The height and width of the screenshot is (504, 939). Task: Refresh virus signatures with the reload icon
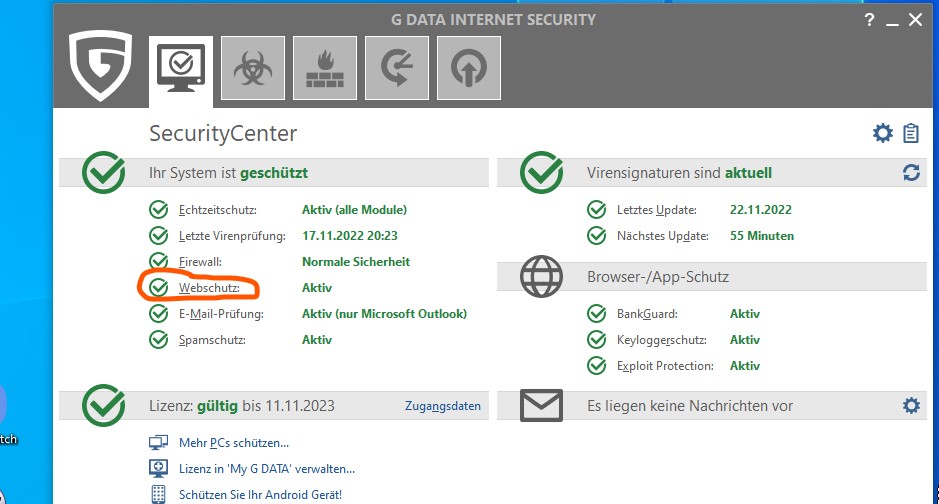click(x=911, y=173)
